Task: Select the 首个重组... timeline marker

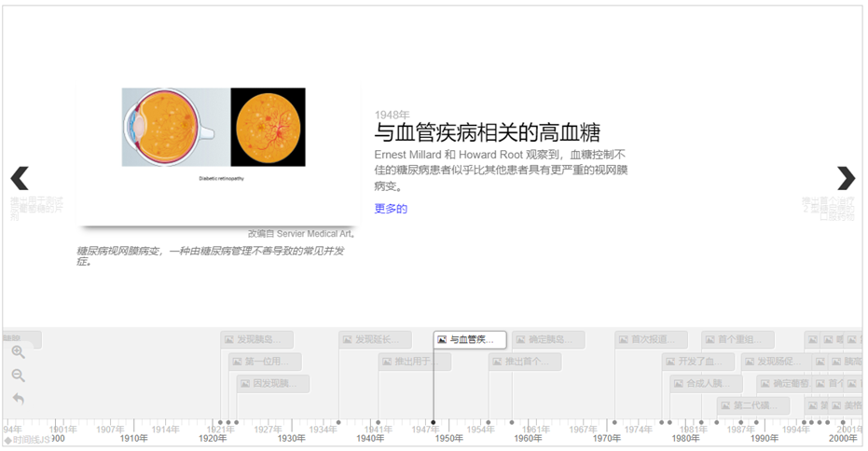Action: pos(738,339)
